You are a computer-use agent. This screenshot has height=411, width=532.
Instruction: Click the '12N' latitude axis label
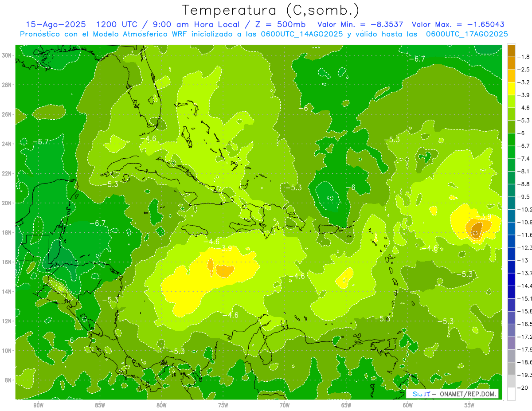coord(7,321)
